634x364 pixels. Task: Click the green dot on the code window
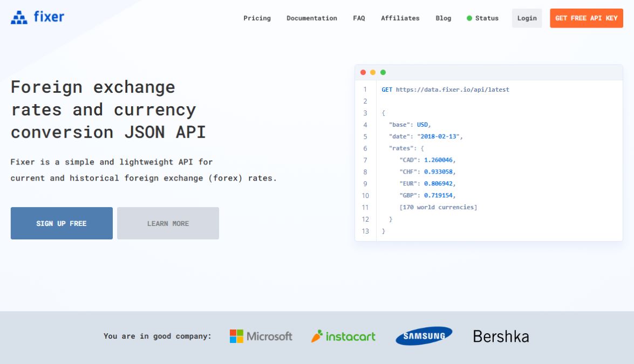point(383,71)
